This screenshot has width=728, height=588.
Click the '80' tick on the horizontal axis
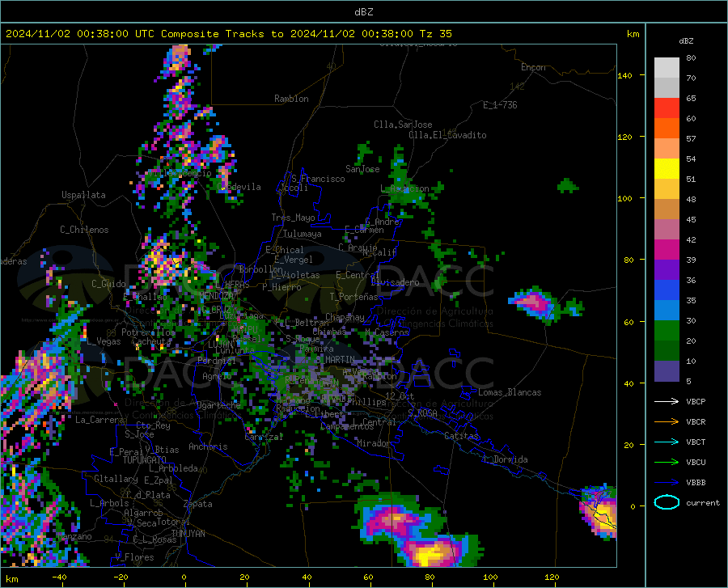point(430,577)
